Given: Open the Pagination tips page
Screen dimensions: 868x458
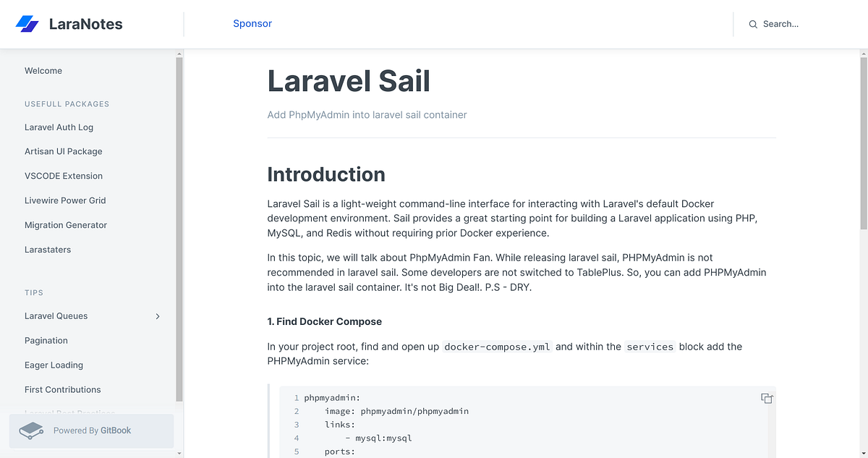Looking at the screenshot, I should tap(46, 340).
